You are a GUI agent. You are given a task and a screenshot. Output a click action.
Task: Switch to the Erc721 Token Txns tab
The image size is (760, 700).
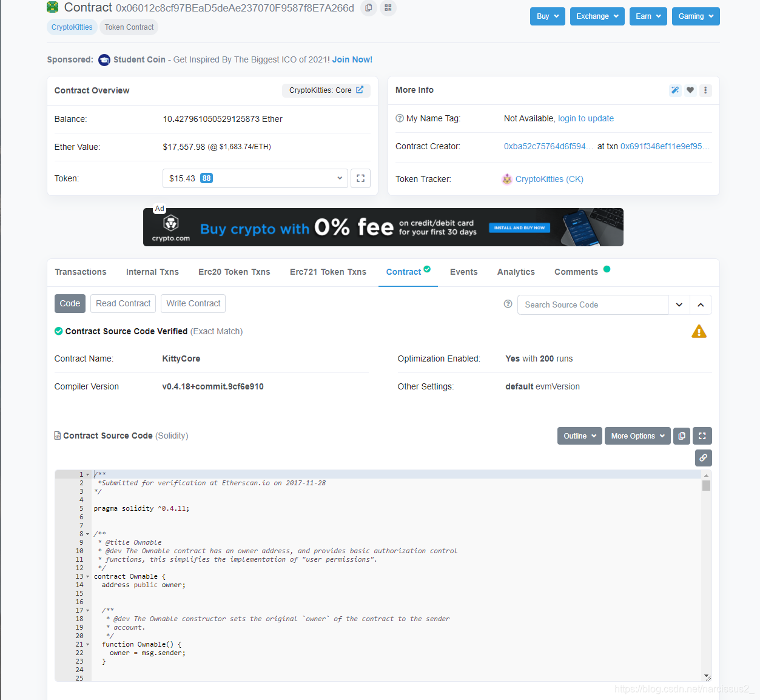[x=328, y=272]
